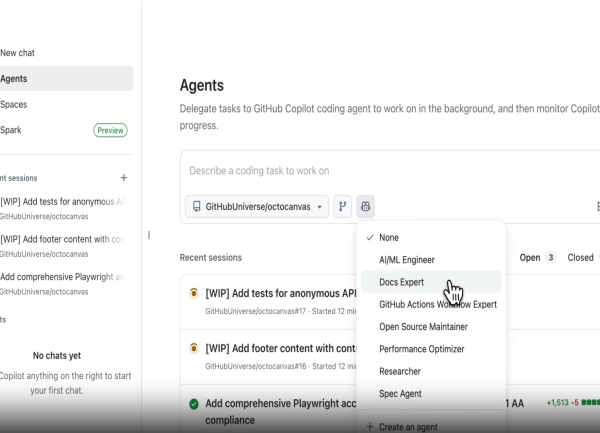Open [WIP] Add footer content session in list
The image size is (600, 433).
point(281,348)
